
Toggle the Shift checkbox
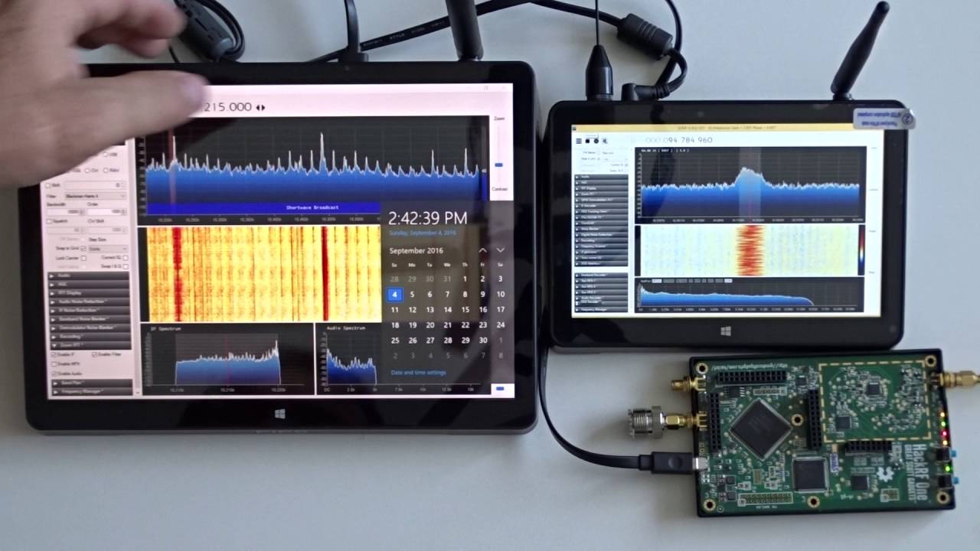click(x=48, y=184)
